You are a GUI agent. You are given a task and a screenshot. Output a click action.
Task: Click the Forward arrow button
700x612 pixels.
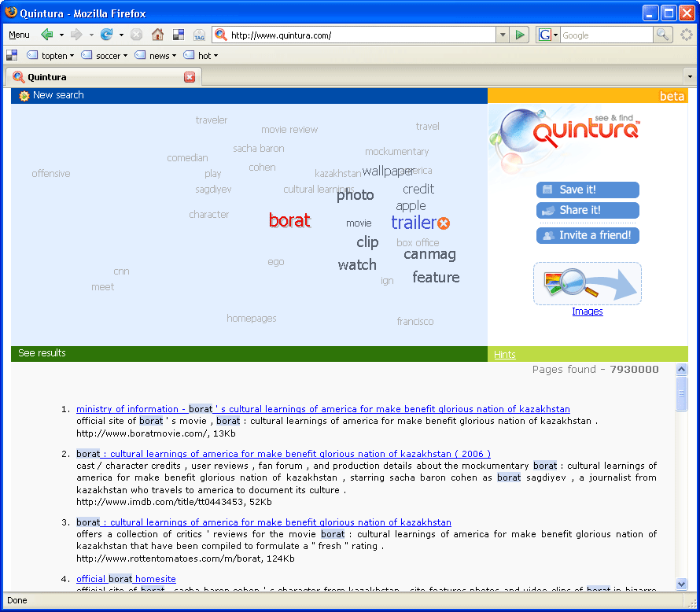(76, 35)
